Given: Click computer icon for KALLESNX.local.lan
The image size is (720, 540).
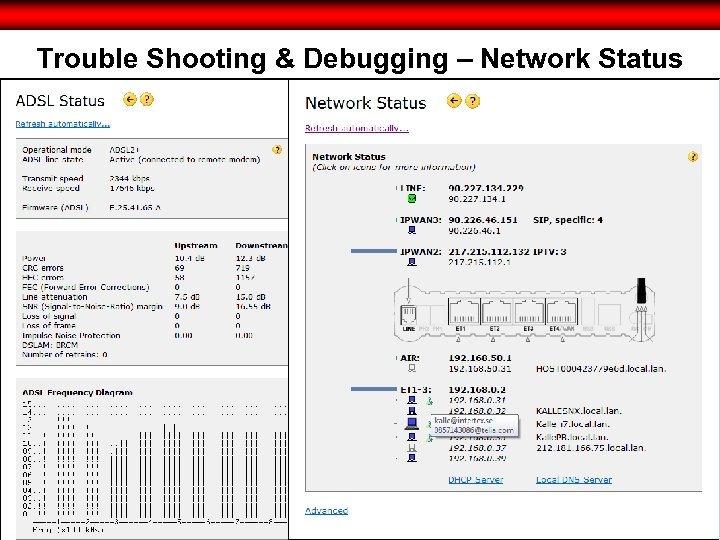Looking at the screenshot, I should [412, 411].
